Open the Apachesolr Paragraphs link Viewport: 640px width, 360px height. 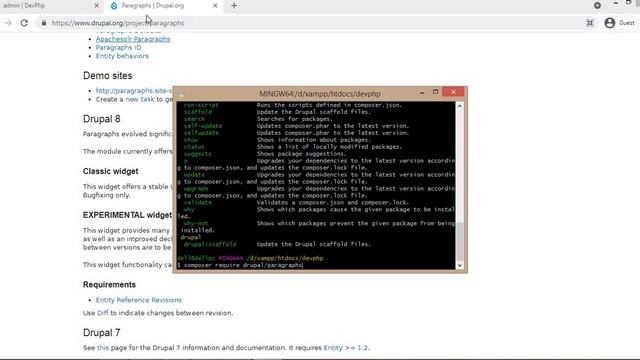click(133, 39)
